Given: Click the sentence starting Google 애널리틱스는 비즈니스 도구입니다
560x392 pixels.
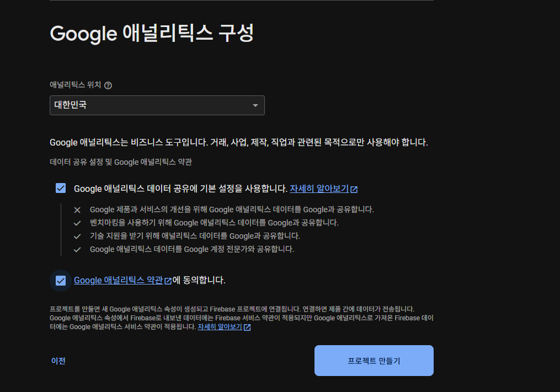Looking at the screenshot, I should click(x=238, y=142).
